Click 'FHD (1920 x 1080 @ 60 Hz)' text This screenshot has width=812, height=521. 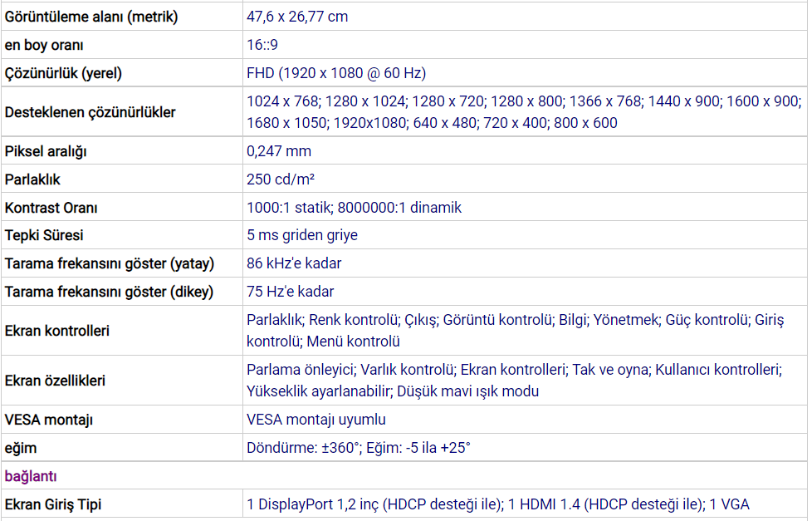336,73
